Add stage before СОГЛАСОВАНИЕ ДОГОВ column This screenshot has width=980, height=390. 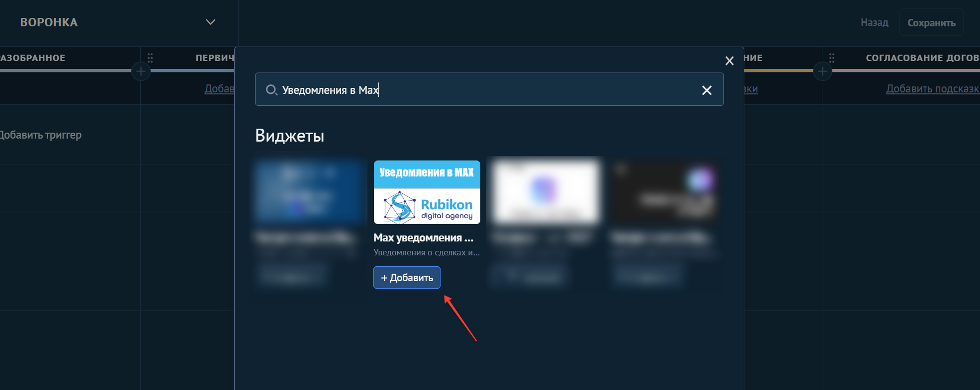[822, 72]
